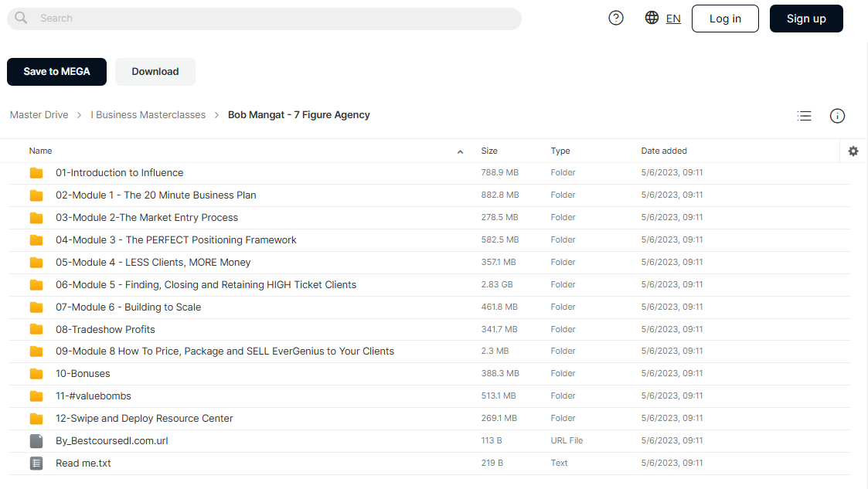Select By_Bestcoursedl.com.url file name
Image resolution: width=868 pixels, height=489 pixels.
(x=112, y=440)
